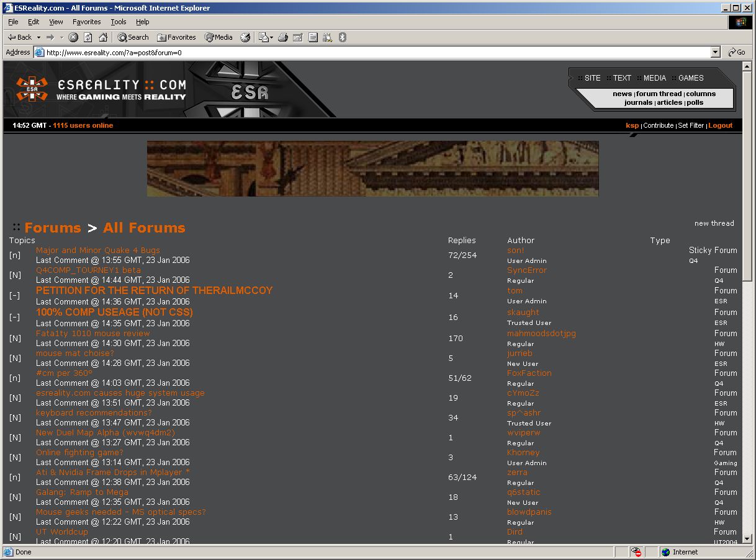Open the Favorites toolbar button
The height and width of the screenshot is (560, 756).
click(176, 37)
